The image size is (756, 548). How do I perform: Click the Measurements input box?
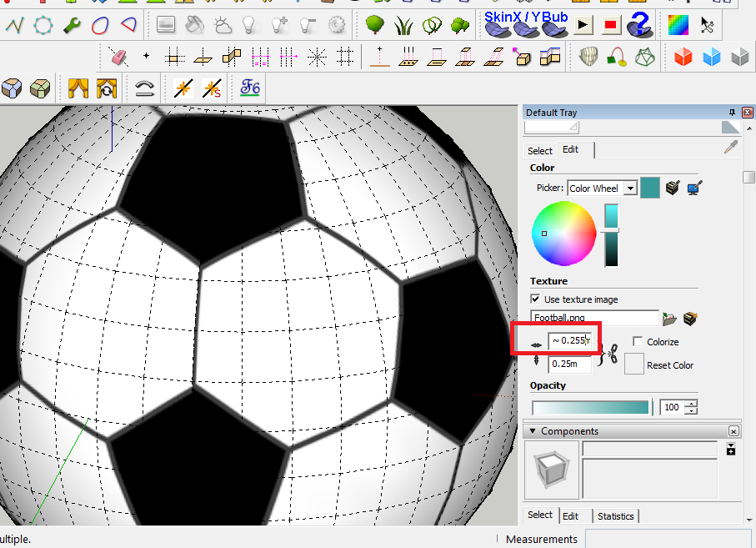pyautogui.click(x=670, y=538)
